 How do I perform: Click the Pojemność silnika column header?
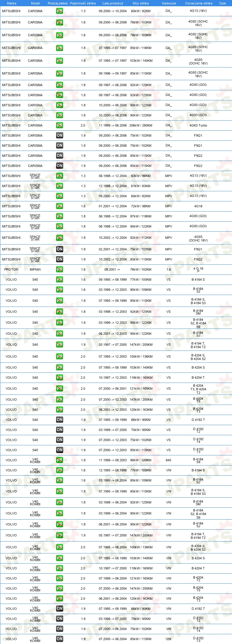(x=83, y=3)
